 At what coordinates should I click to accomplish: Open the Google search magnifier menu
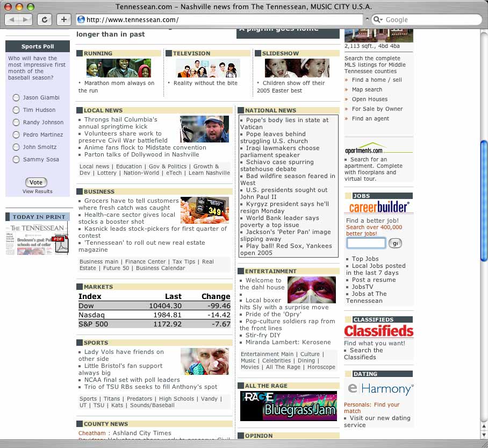point(377,19)
